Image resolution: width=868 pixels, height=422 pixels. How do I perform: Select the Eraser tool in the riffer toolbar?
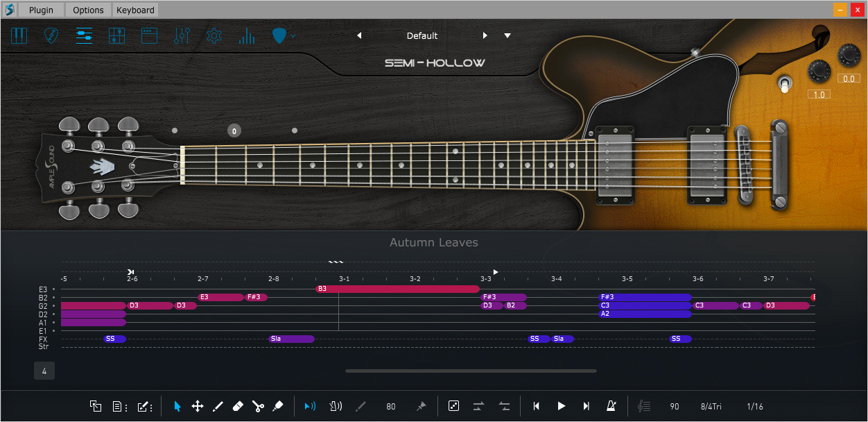[x=237, y=406]
